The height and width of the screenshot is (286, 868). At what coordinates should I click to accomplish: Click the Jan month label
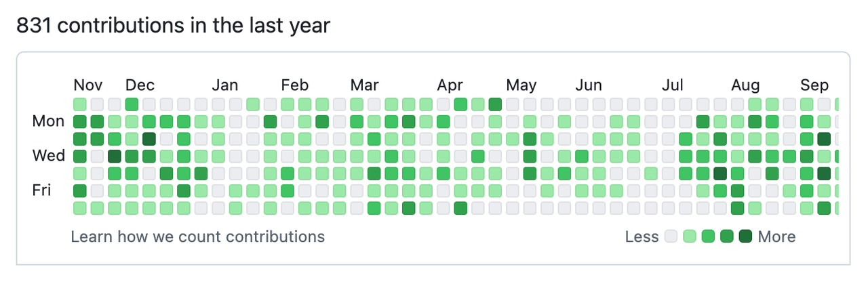pyautogui.click(x=224, y=85)
